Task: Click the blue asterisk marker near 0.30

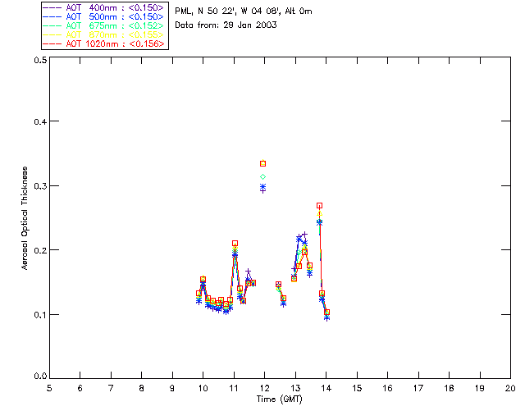Action: pyautogui.click(x=262, y=186)
